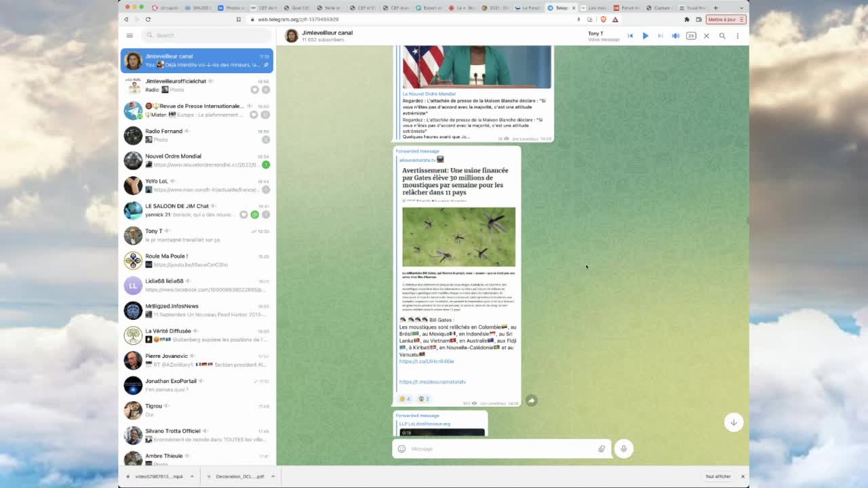The height and width of the screenshot is (488, 868).
Task: Skip to next voice message track
Action: click(x=660, y=36)
